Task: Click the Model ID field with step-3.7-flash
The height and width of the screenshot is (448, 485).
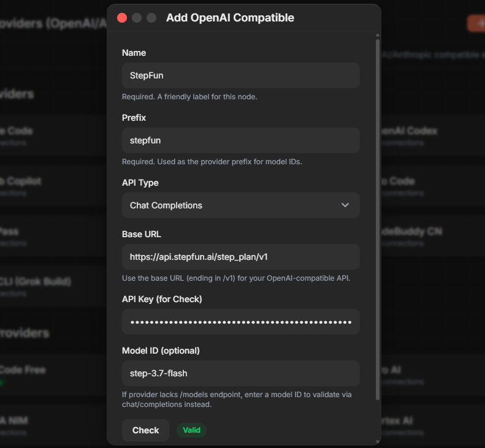Action: [x=240, y=373]
